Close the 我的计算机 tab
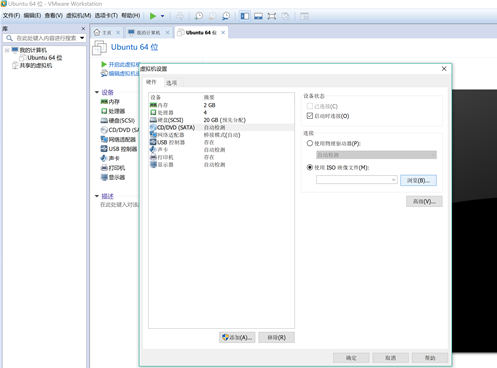The image size is (497, 368). pos(168,32)
